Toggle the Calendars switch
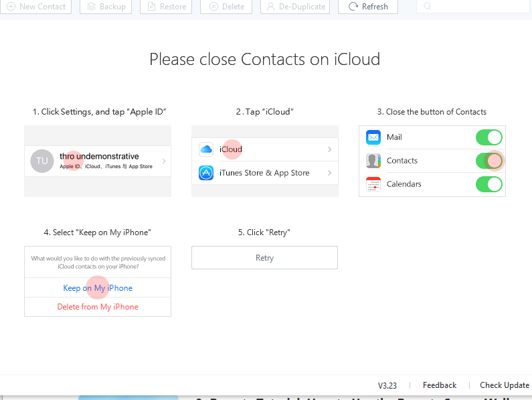The height and width of the screenshot is (400, 532). click(489, 184)
